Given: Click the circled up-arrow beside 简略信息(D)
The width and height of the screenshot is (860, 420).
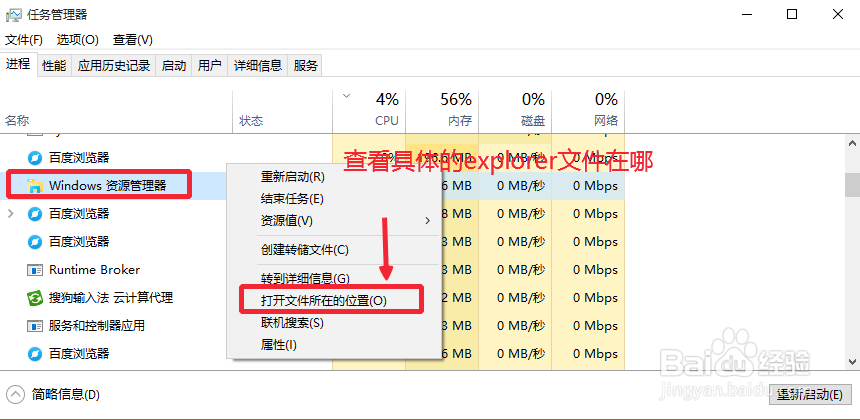Looking at the screenshot, I should click(15, 394).
